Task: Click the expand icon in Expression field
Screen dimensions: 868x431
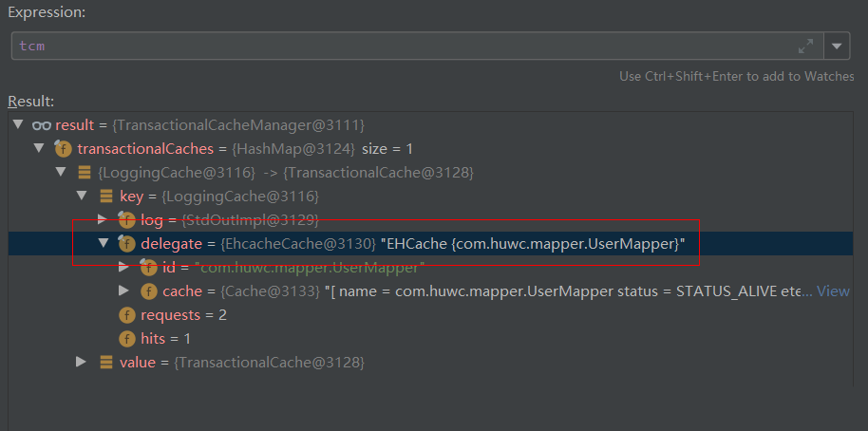Action: point(805,46)
